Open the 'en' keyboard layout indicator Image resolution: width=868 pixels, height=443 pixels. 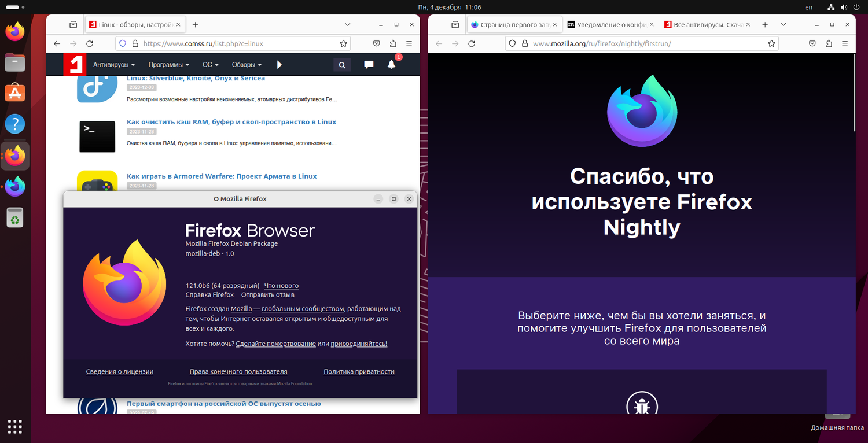click(809, 8)
